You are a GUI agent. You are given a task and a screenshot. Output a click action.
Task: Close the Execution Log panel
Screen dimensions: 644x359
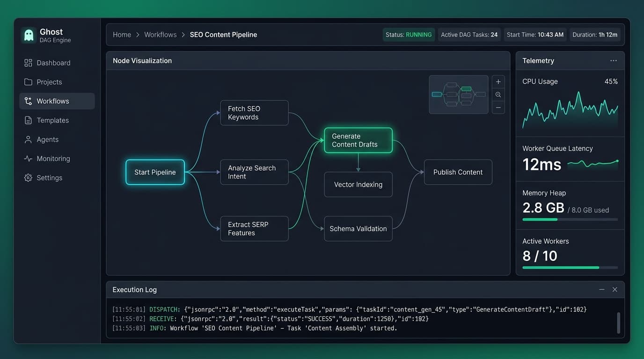(615, 290)
